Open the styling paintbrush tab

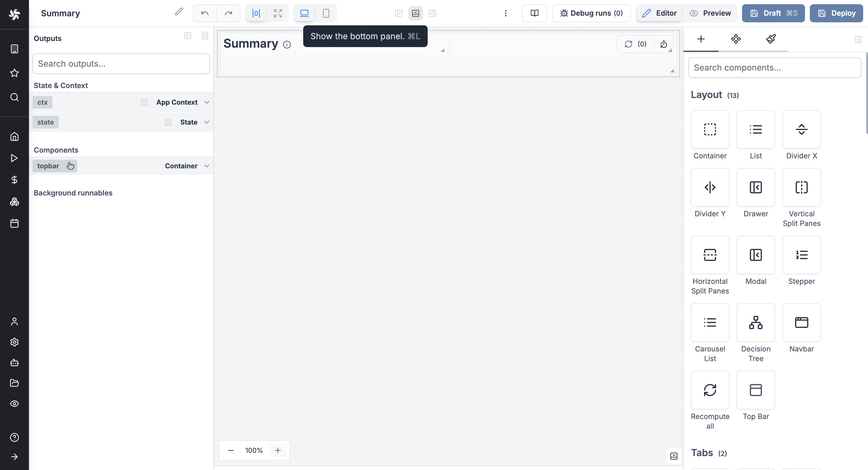[x=771, y=39]
